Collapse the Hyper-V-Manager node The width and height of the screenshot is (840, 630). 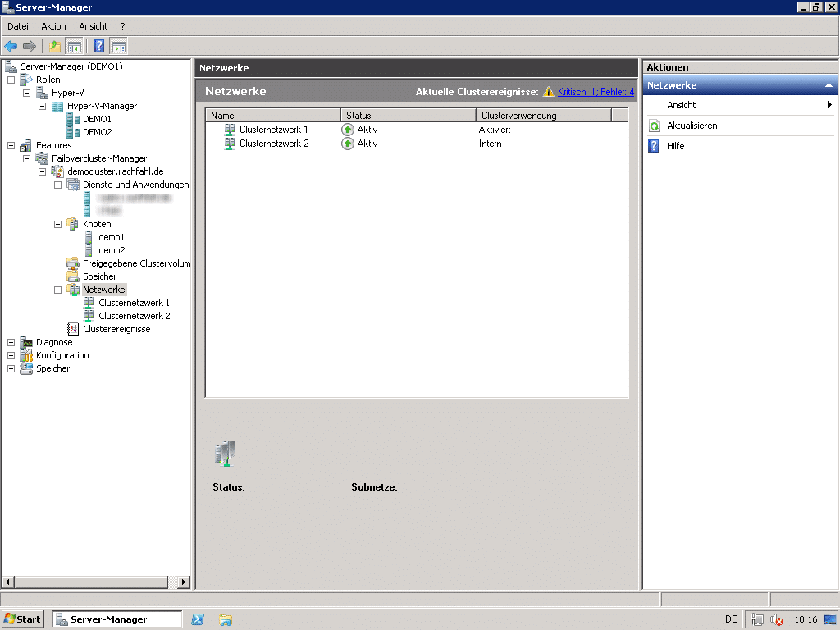(x=42, y=106)
